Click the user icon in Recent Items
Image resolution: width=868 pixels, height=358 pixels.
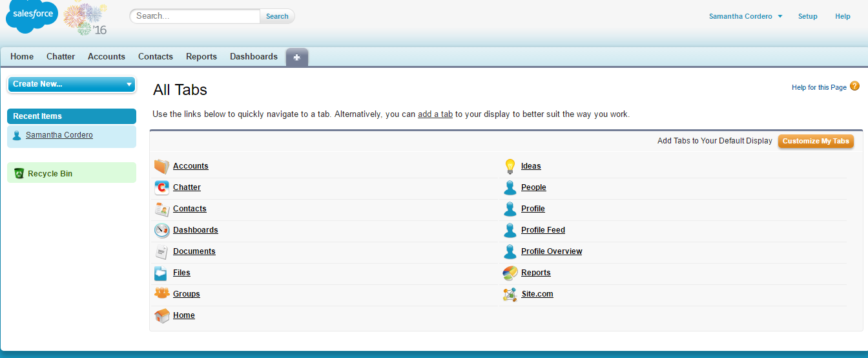17,136
